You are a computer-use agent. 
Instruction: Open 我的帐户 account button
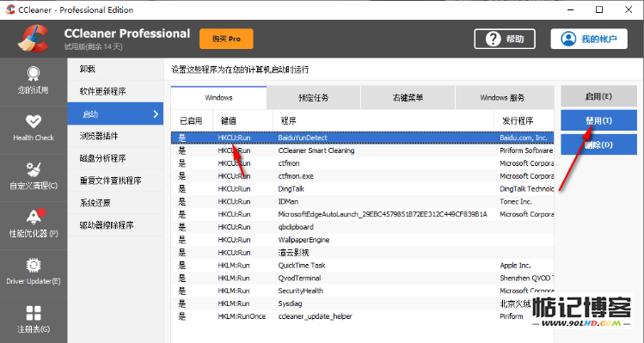(x=589, y=39)
